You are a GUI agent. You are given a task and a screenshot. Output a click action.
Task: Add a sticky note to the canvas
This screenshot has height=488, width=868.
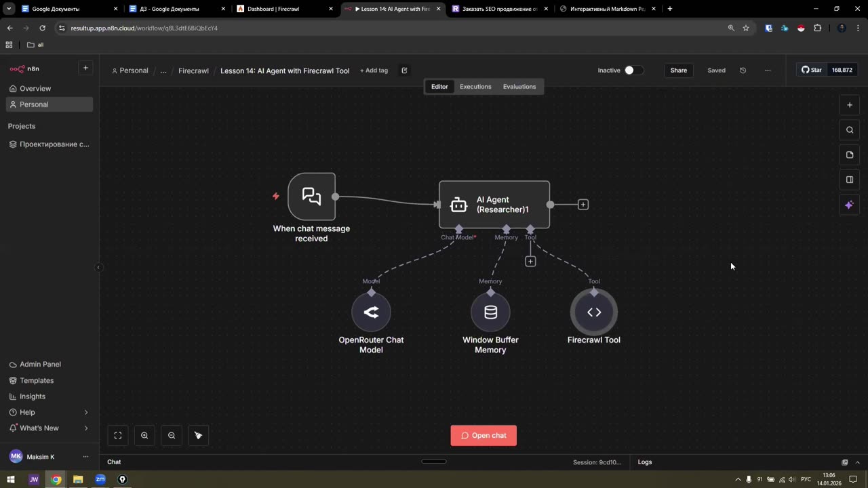[850, 155]
